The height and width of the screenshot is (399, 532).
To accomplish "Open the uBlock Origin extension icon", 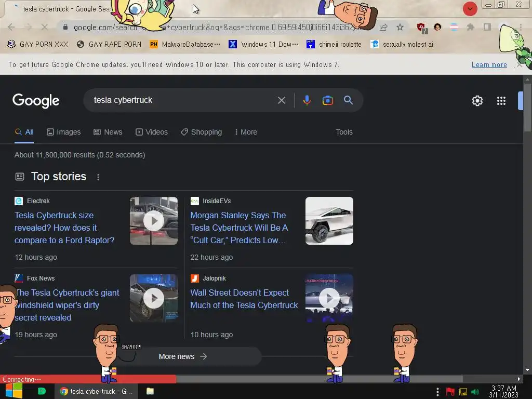I will (x=421, y=28).
